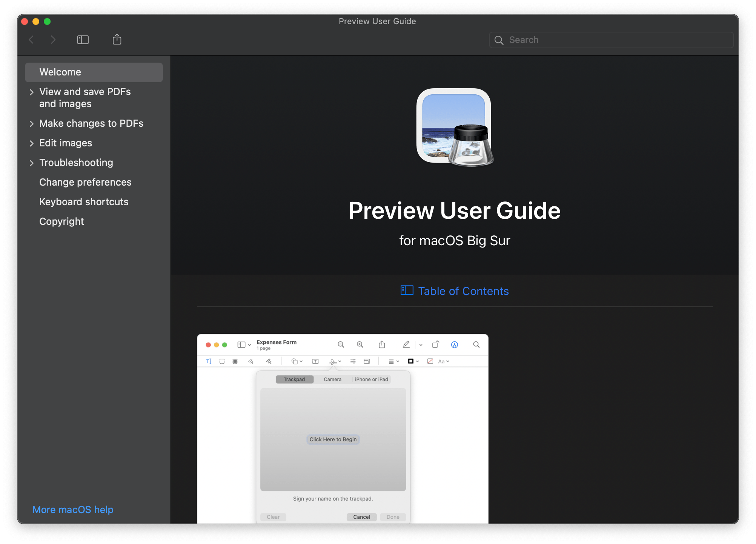Select the iPhone or iPad tab
The image size is (756, 544).
click(x=371, y=379)
